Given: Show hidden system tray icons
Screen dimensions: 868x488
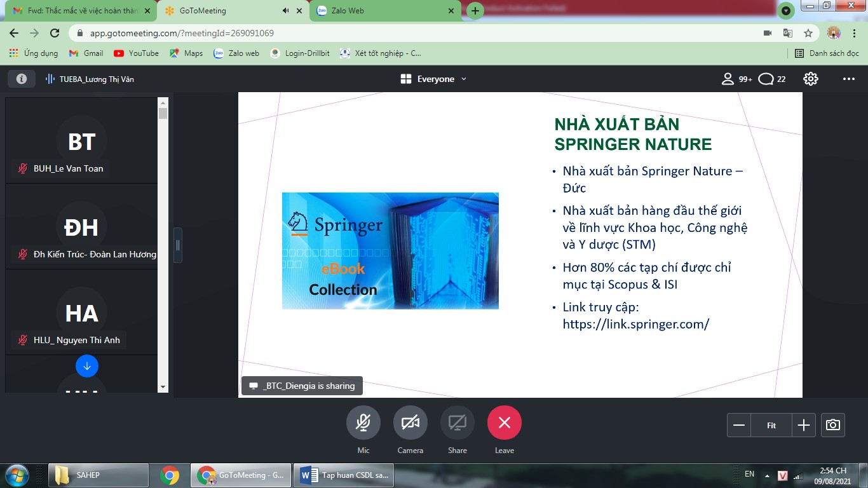Looking at the screenshot, I should point(767,475).
